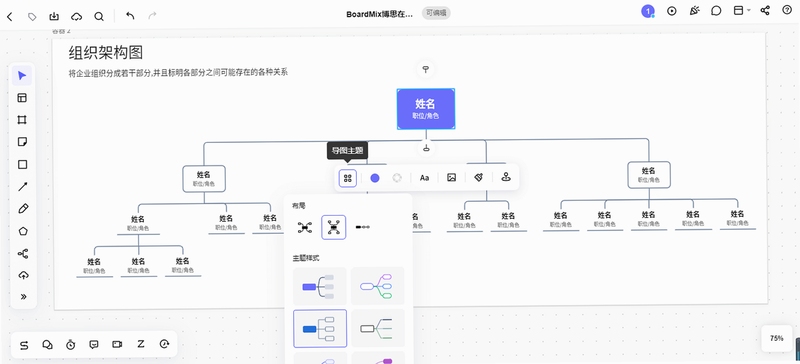Open help with the question mark icon

pyautogui.click(x=787, y=10)
